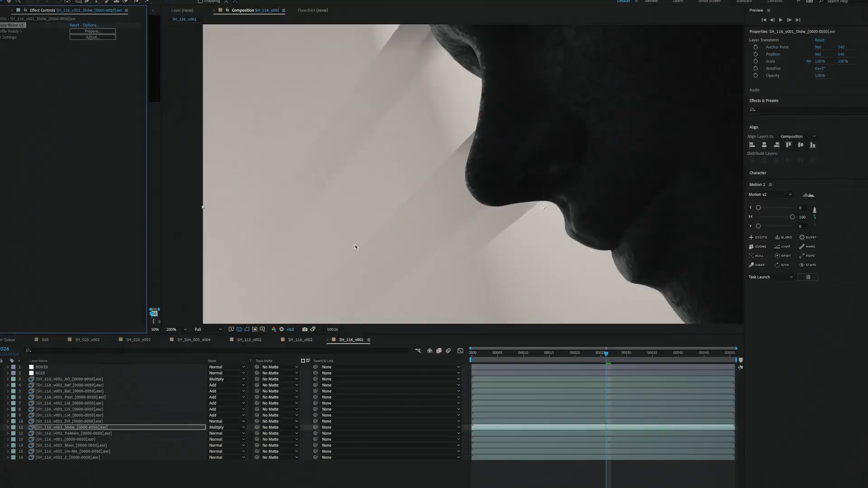Switch to the Review workspace
The width and height of the screenshot is (868, 488).
tap(651, 1)
